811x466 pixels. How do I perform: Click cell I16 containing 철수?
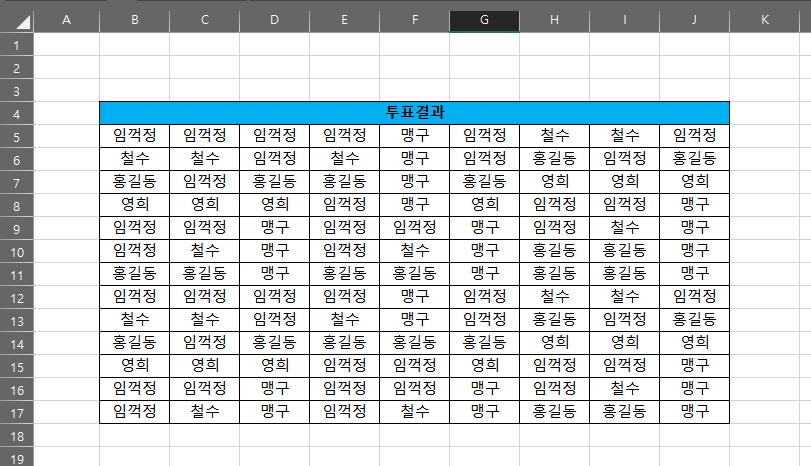[624, 389]
